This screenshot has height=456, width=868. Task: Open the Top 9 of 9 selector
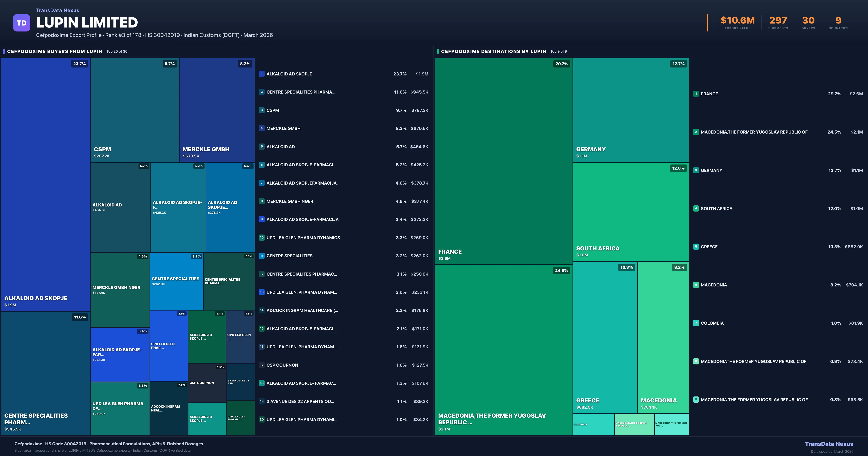click(558, 52)
